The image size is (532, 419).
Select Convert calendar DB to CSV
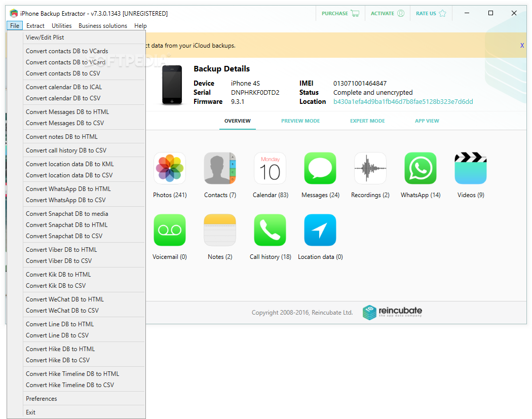[84, 98]
